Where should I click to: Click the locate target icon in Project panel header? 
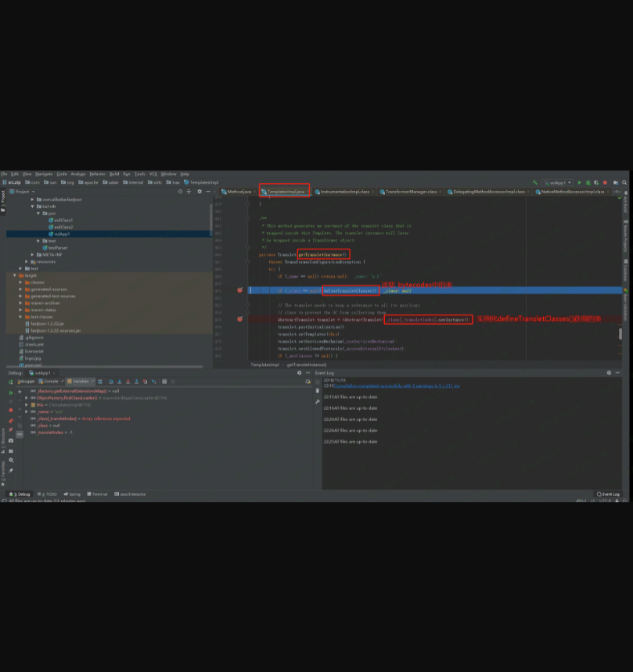(180, 191)
